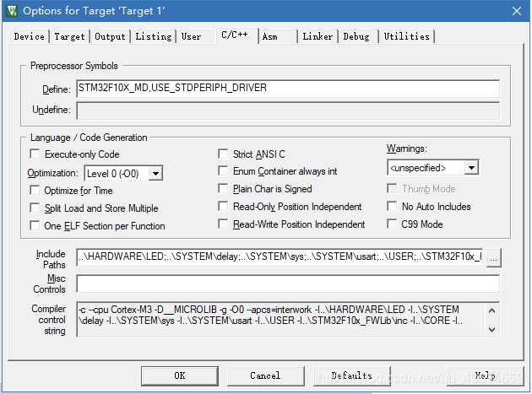Go to the User tab
The image size is (532, 394).
click(x=191, y=36)
